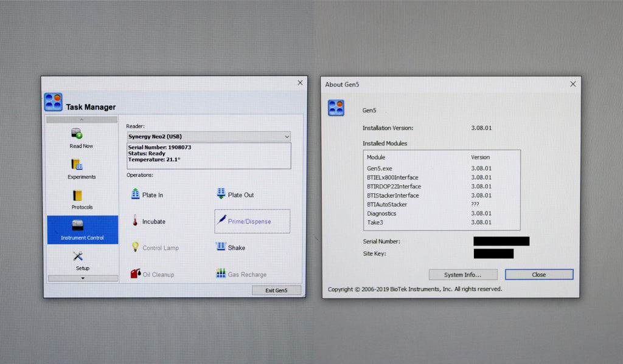This screenshot has height=364, width=623.
Task: Click the Module column header
Action: (x=376, y=157)
